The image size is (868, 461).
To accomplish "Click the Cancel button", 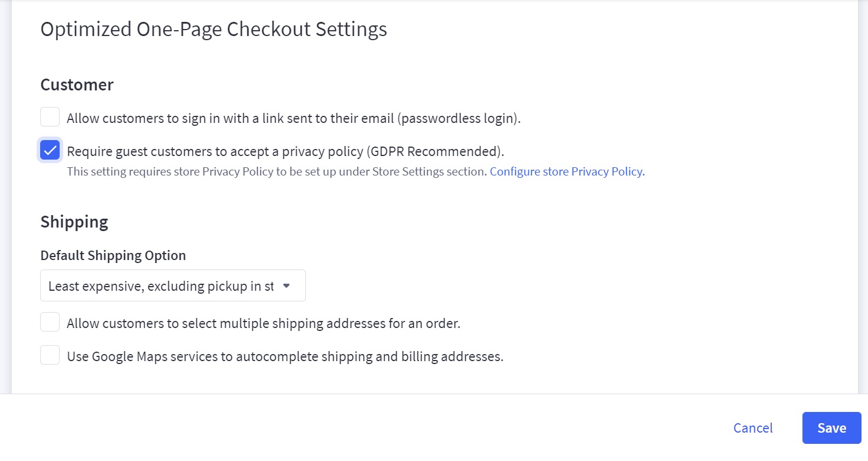I will coord(753,428).
